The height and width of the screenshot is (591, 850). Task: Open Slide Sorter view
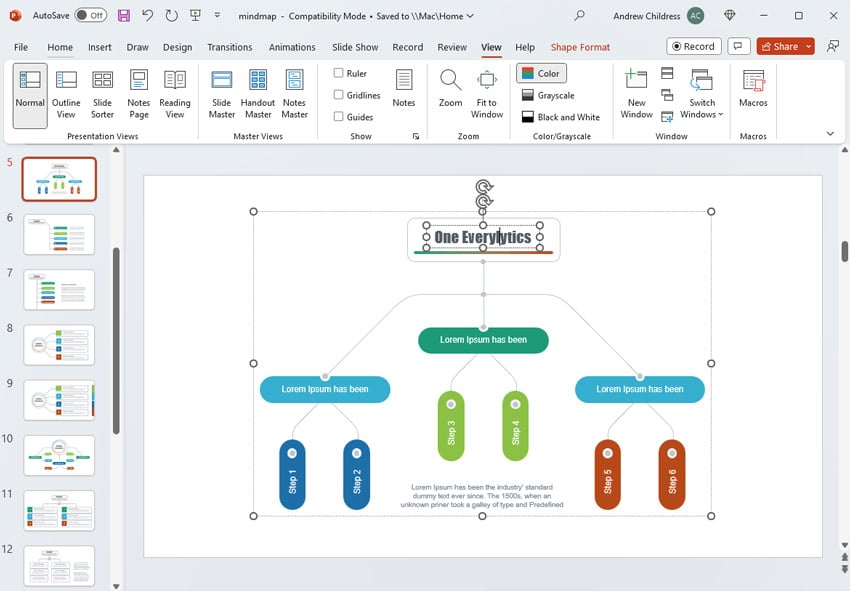pyautogui.click(x=102, y=94)
